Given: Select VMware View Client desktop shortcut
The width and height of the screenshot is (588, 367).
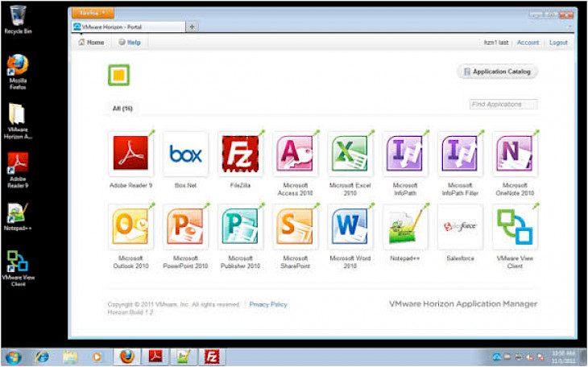Looking at the screenshot, I should click(18, 268).
